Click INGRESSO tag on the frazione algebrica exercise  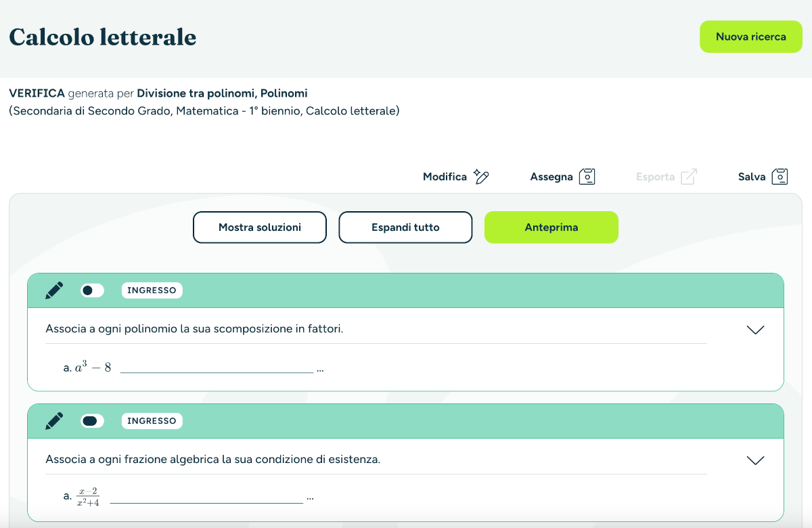(152, 421)
